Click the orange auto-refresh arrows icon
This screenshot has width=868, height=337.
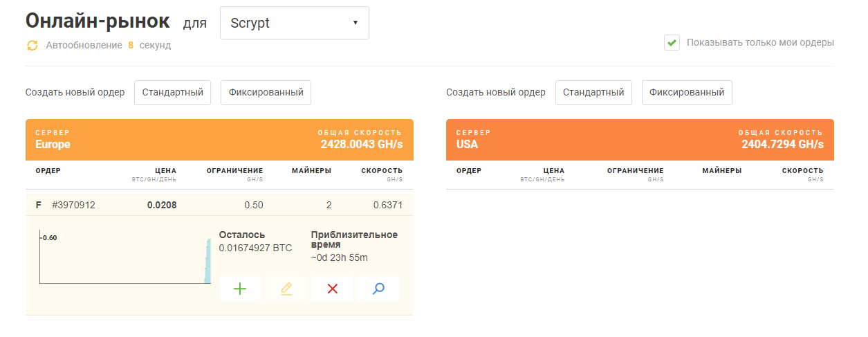[x=32, y=46]
